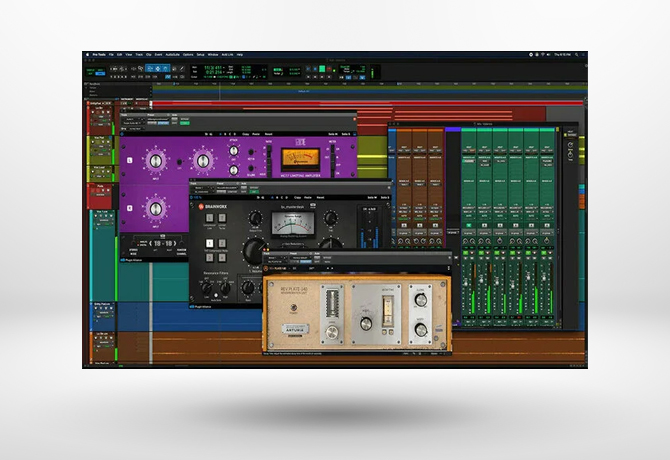Click the MC77 upper channel Output knob

(203, 161)
